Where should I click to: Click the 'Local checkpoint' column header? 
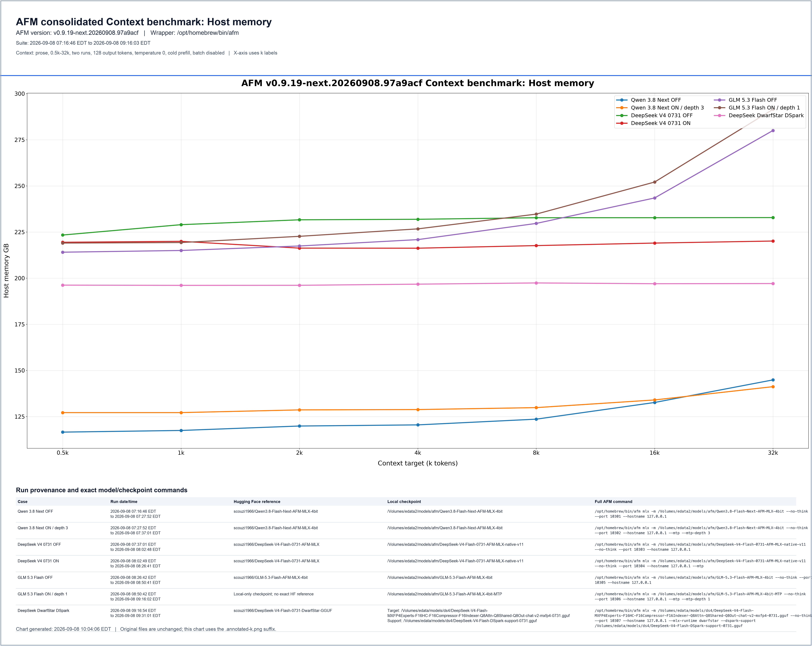pos(404,502)
